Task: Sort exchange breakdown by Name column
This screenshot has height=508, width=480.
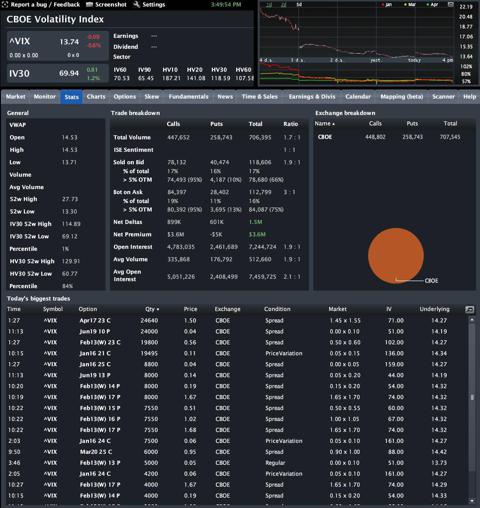Action: [324, 123]
